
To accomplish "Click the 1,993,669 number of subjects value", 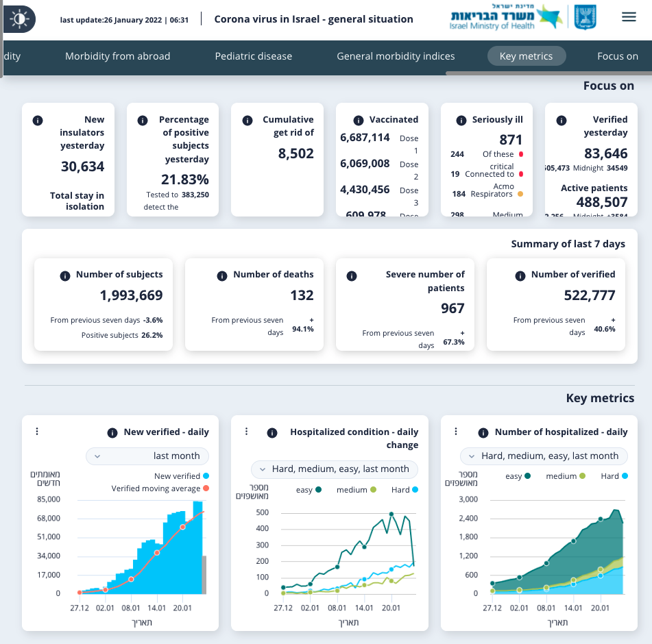I will point(132,295).
